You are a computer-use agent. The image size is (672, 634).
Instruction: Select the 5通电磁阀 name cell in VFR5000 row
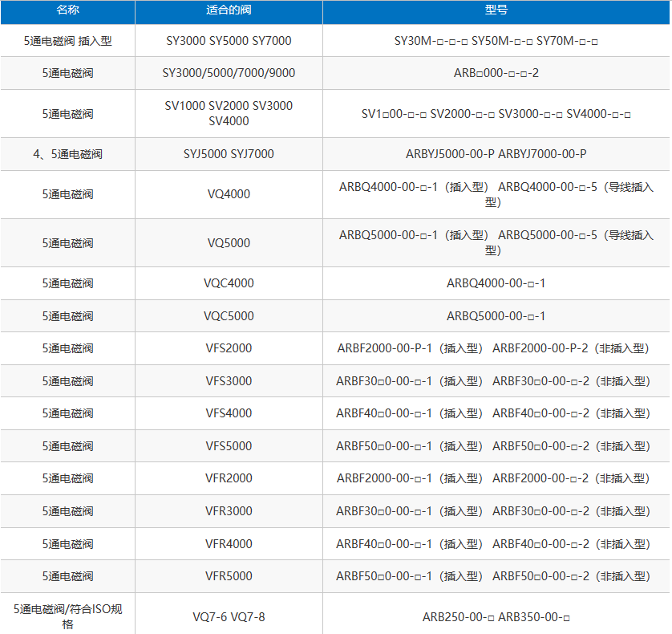click(67, 576)
